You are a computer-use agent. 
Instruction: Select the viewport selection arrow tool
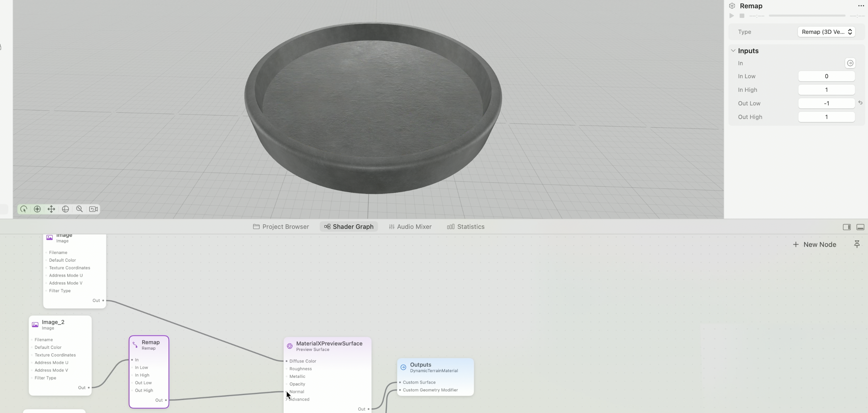coord(24,209)
